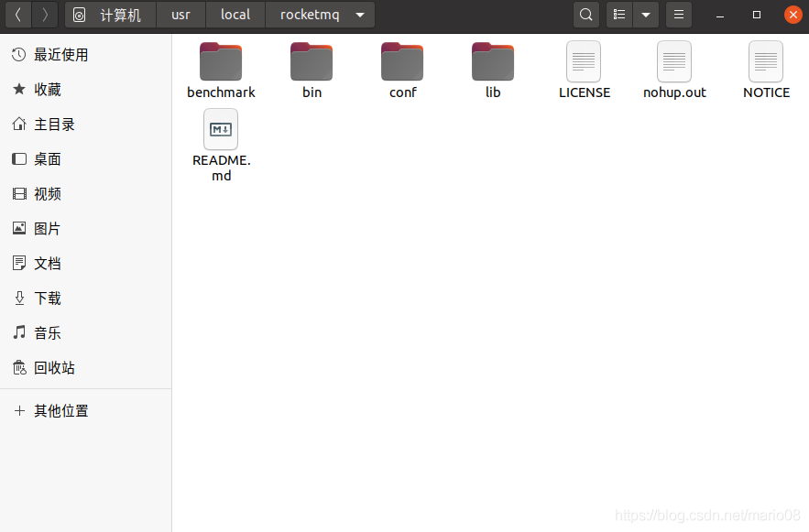809x532 pixels.
Task: Select the NOTICE file icon
Action: pyautogui.click(x=766, y=61)
